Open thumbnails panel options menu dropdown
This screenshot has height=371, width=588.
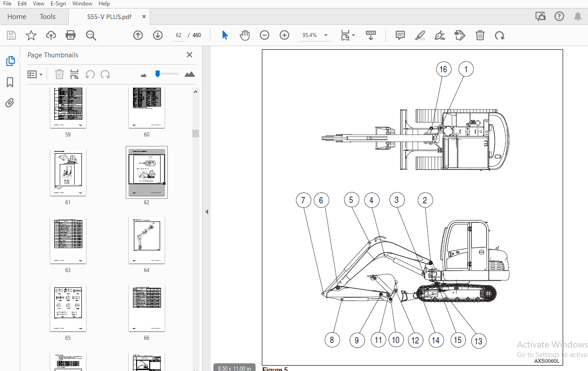[x=35, y=74]
